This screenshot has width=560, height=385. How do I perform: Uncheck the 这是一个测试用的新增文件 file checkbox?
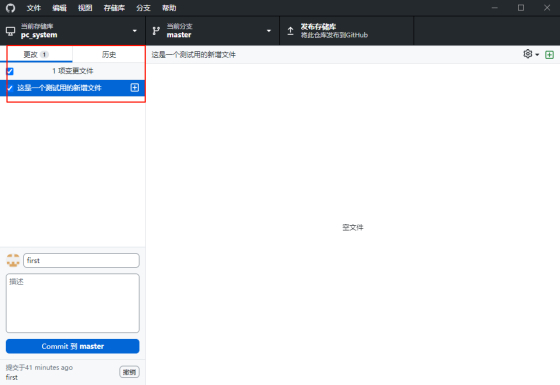pos(10,88)
